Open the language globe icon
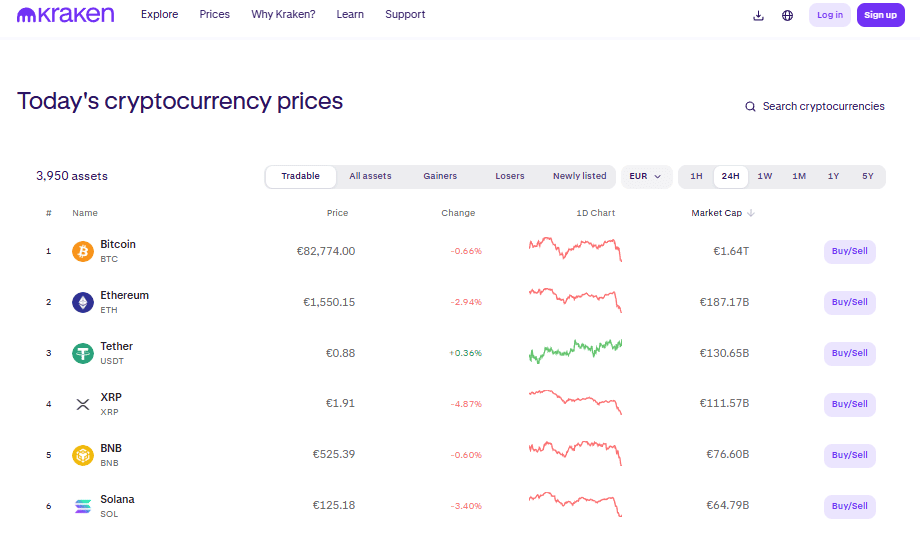Screen dimensions: 920x543 (787, 15)
